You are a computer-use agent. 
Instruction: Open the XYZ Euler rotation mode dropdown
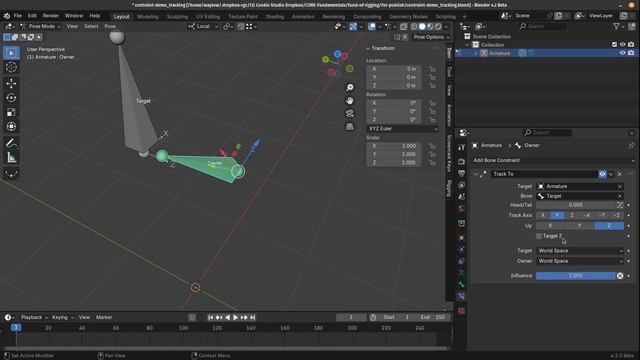point(402,129)
